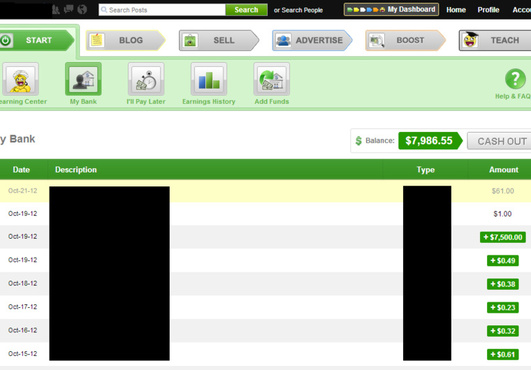Open the Add Funds icon
531x370 pixels.
point(272,79)
